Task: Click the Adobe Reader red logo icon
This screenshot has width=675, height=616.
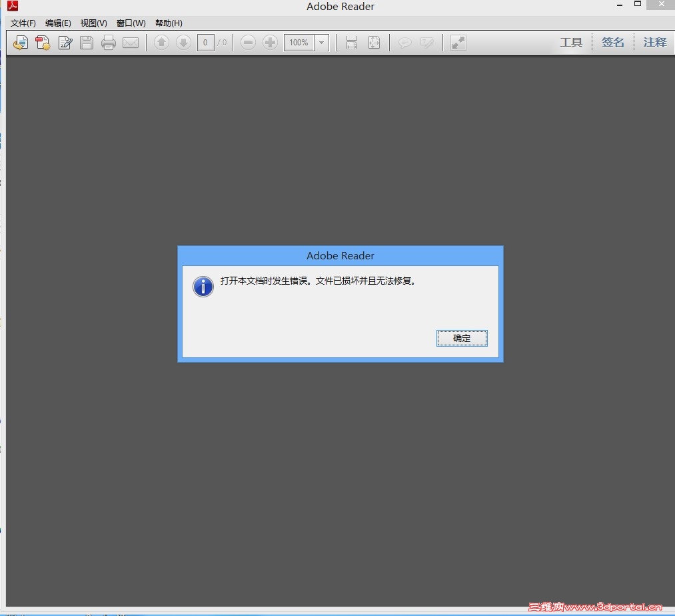Action: (x=13, y=6)
